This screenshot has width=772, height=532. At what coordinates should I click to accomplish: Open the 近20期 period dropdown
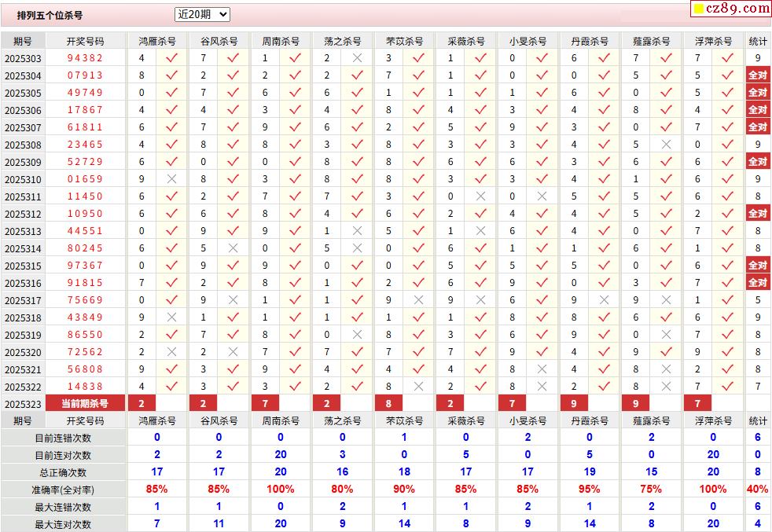tap(202, 14)
